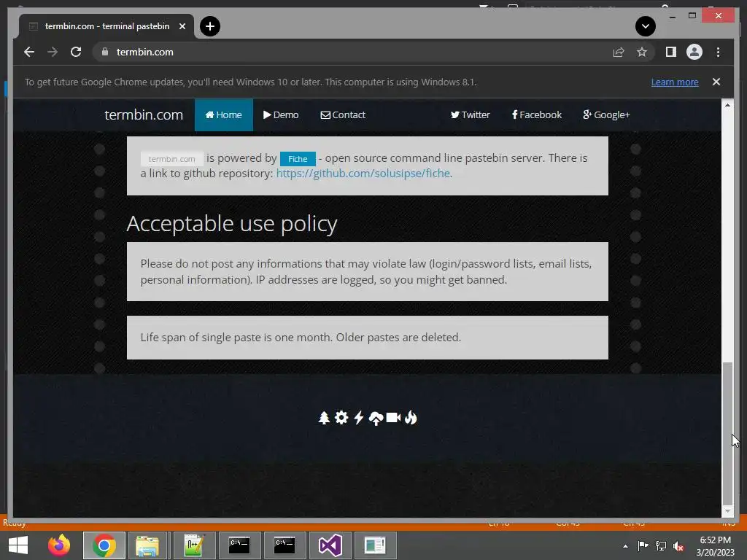Open the Action Center flag icon
Image resolution: width=747 pixels, height=560 pixels.
643,546
